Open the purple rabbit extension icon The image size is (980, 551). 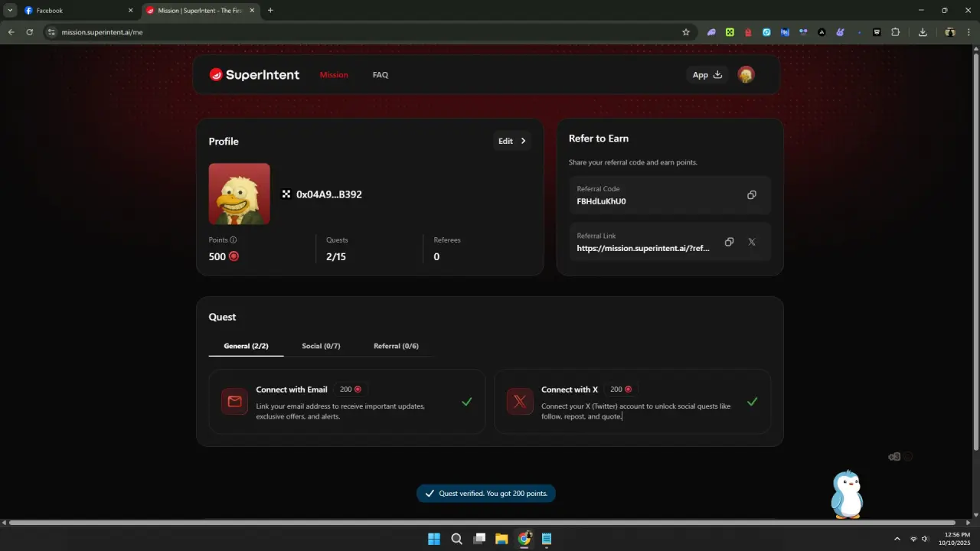840,32
